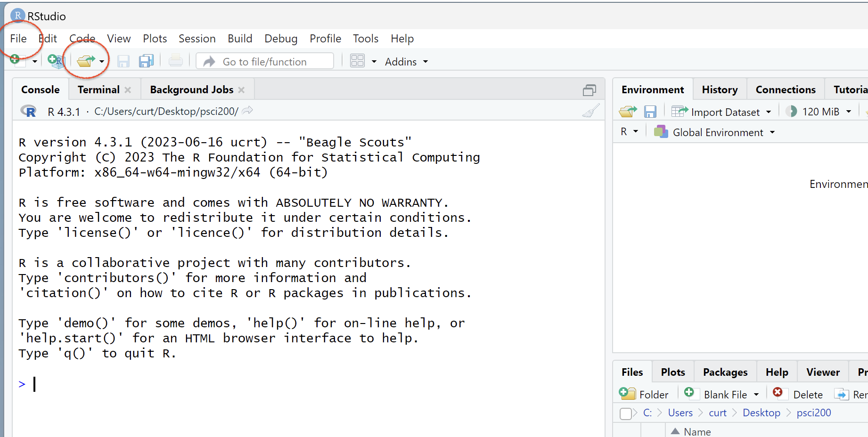Image resolution: width=868 pixels, height=437 pixels.
Task: Click the Load workspace folder icon
Action: click(628, 111)
